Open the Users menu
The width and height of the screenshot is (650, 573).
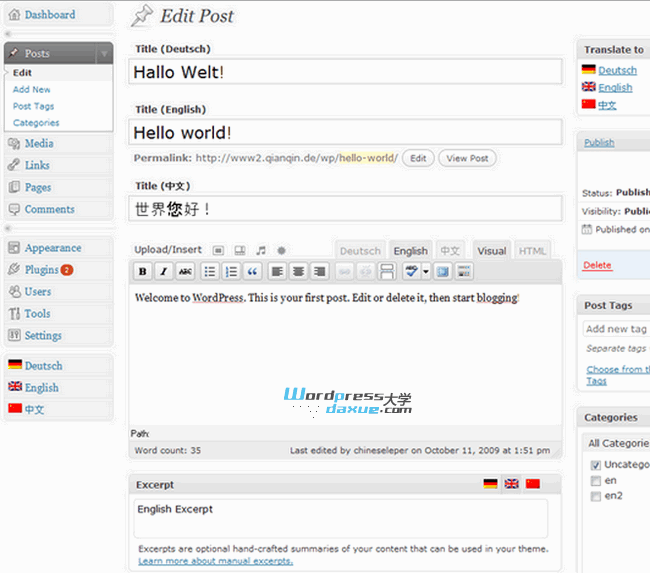pos(38,291)
